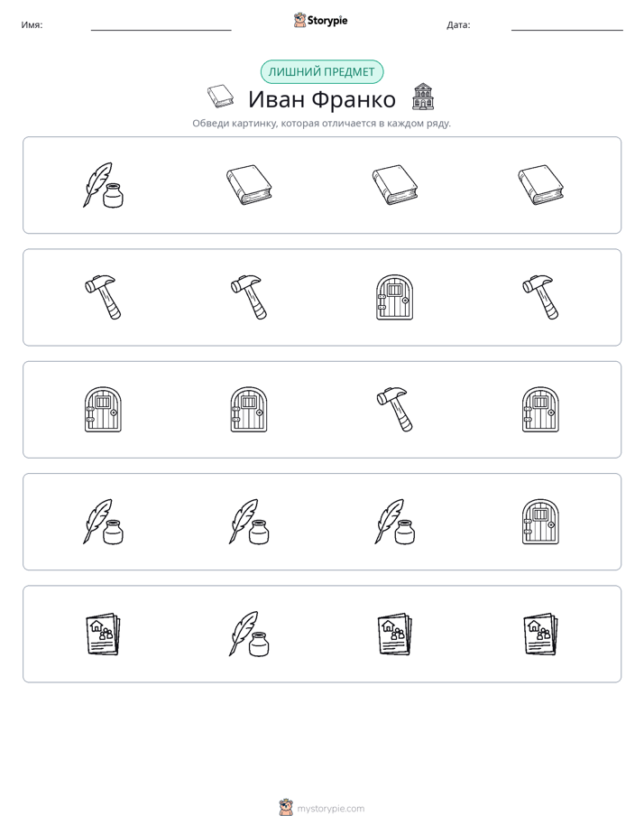Click the middle quill in the fourth row
Image resolution: width=644 pixels, height=834 pixels.
click(x=249, y=522)
